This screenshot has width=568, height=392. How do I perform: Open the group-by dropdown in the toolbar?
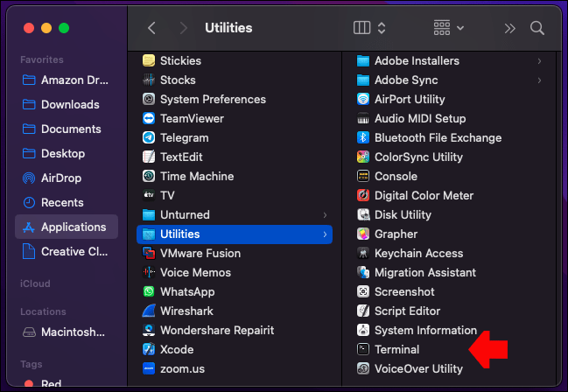point(449,28)
